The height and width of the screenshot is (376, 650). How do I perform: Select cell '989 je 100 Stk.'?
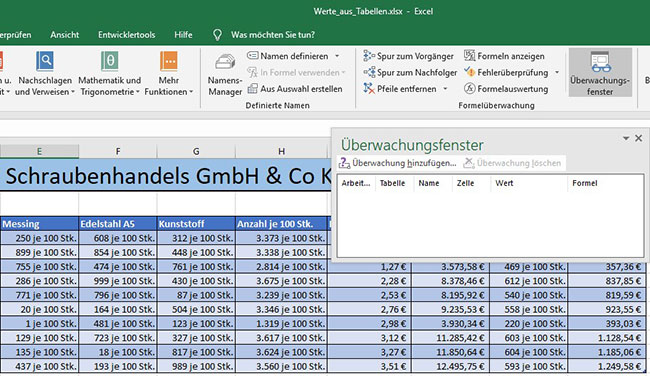196,366
